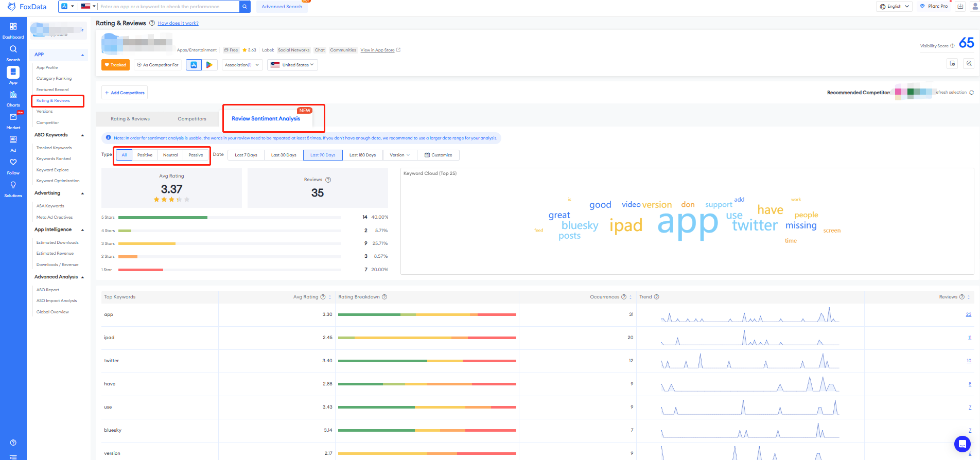The image size is (980, 460).
Task: Select Last 180 Days date range
Action: (362, 155)
